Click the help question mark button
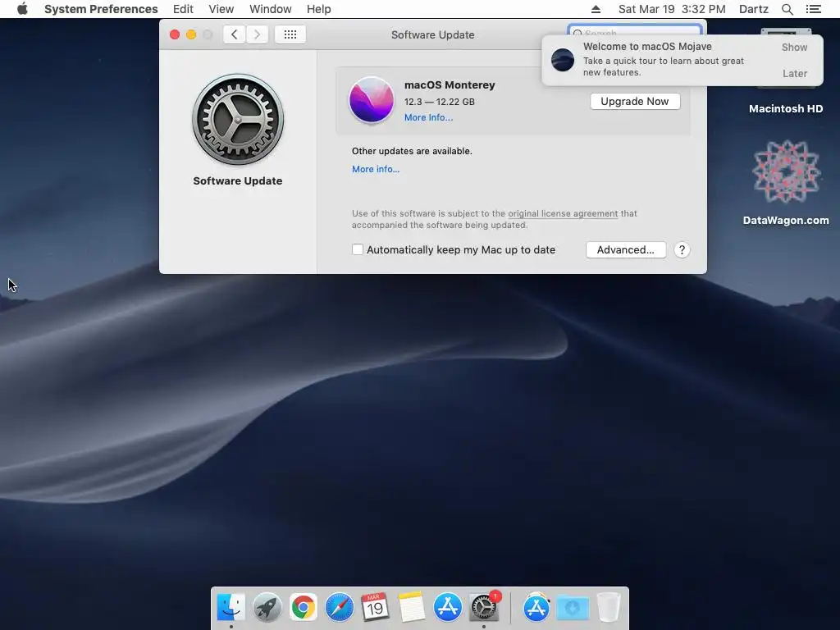The image size is (840, 630). (x=682, y=249)
